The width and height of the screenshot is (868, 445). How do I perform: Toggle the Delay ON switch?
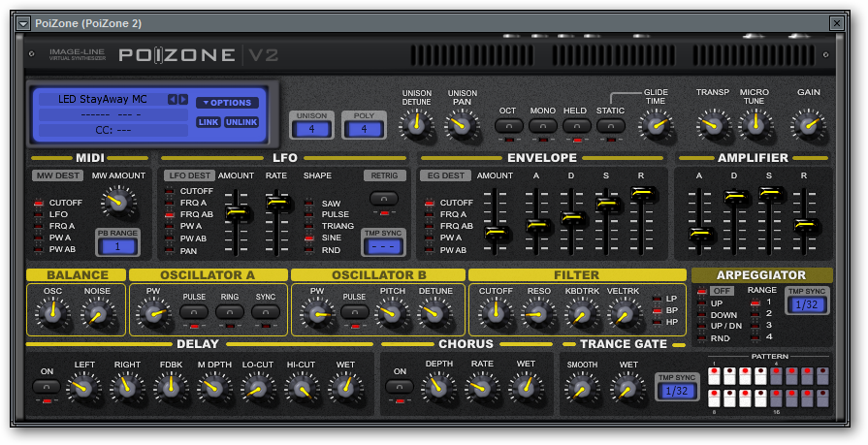coord(46,387)
